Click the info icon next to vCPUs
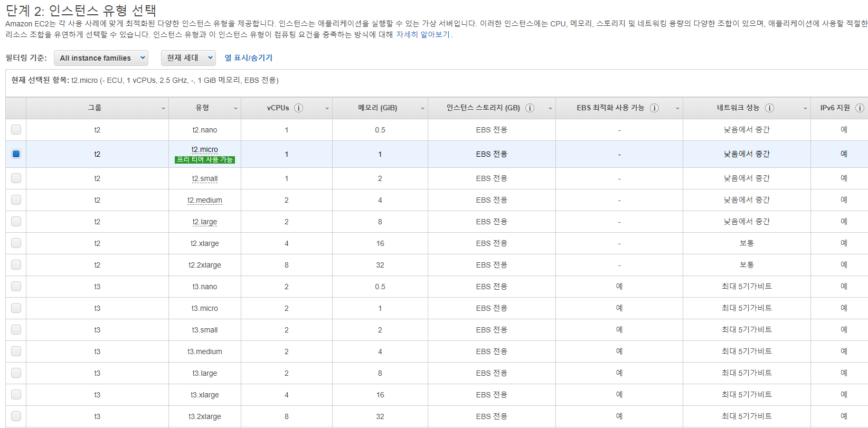Image resolution: width=868 pixels, height=428 pixels. click(298, 108)
